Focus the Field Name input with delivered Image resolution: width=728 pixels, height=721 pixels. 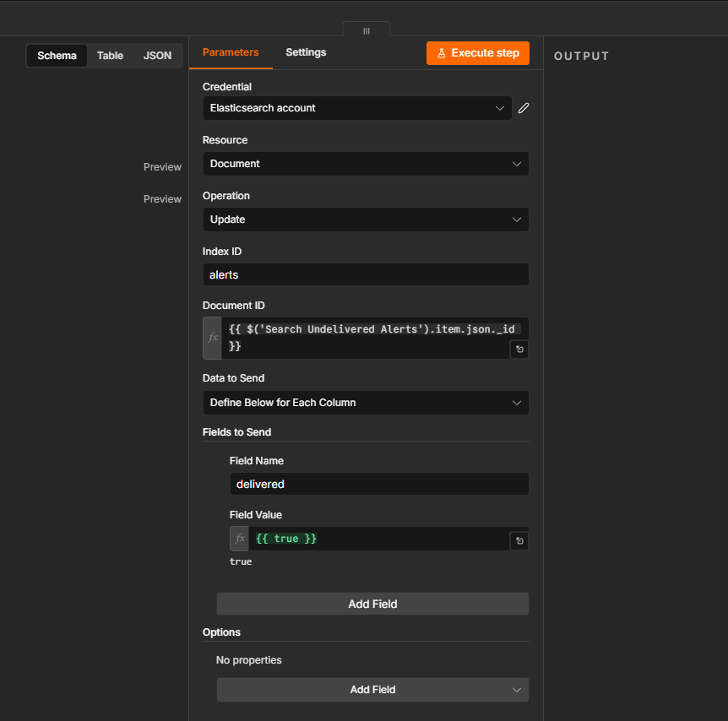[379, 485]
